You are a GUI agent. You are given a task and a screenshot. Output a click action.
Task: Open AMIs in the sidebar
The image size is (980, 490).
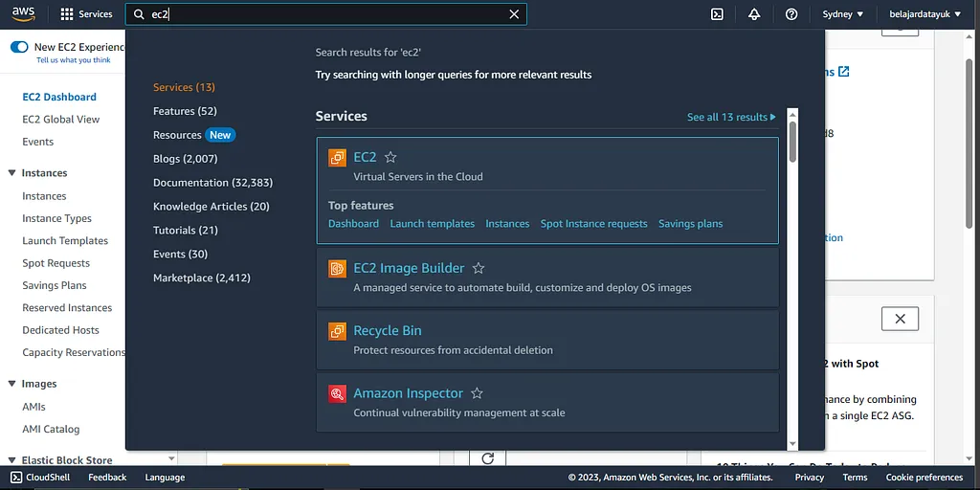[x=33, y=407]
